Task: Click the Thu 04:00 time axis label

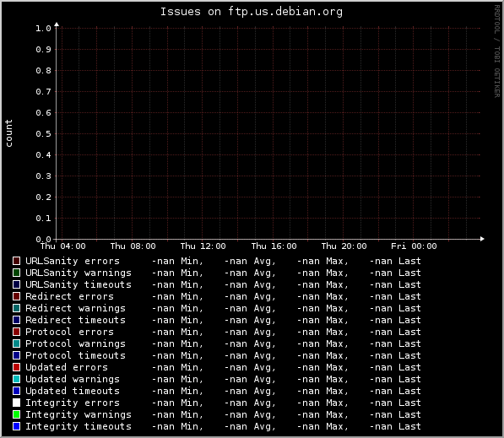Action: [63, 246]
